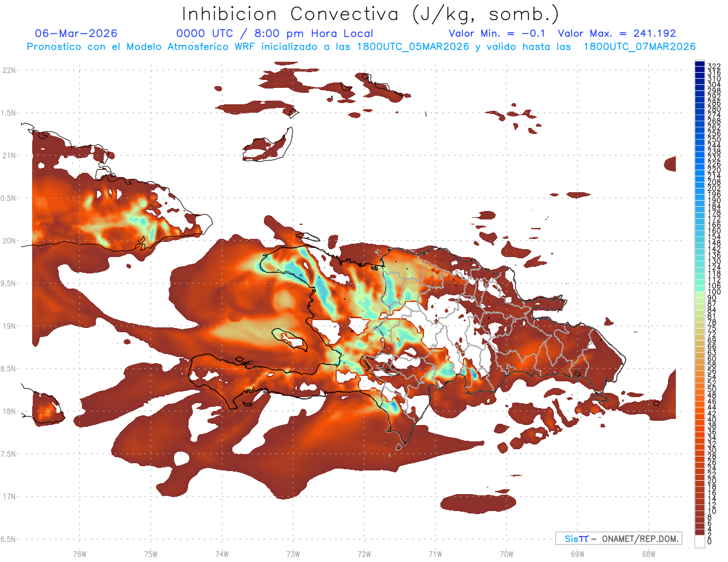
Task: Click the '71W' longitude label
Action: pos(435,554)
